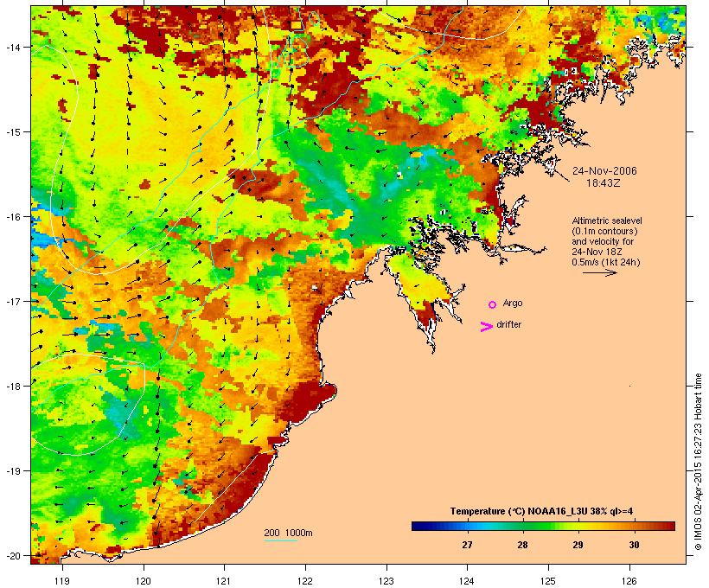
Task: Click the cyan 200 1000m depth line sample
Action: (x=281, y=540)
